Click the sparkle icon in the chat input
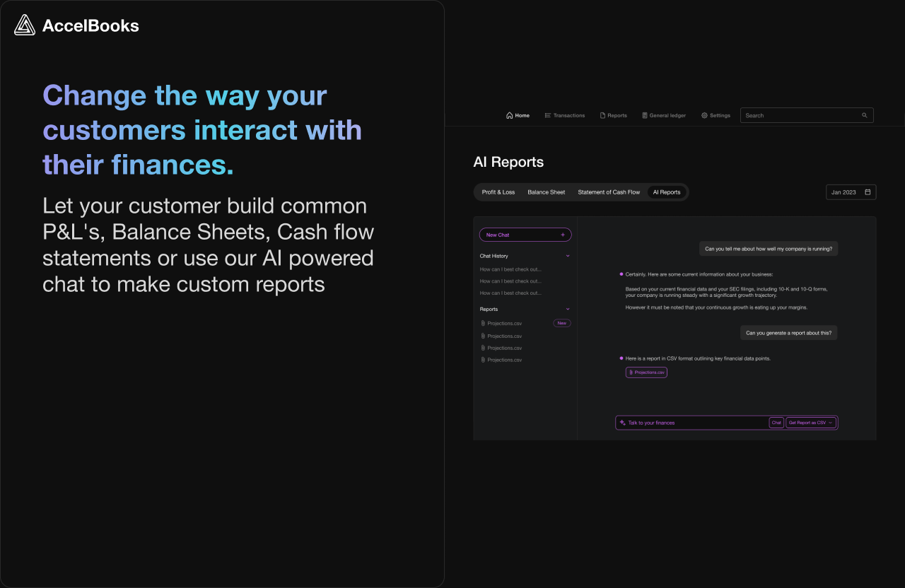This screenshot has width=905, height=588. coord(622,423)
